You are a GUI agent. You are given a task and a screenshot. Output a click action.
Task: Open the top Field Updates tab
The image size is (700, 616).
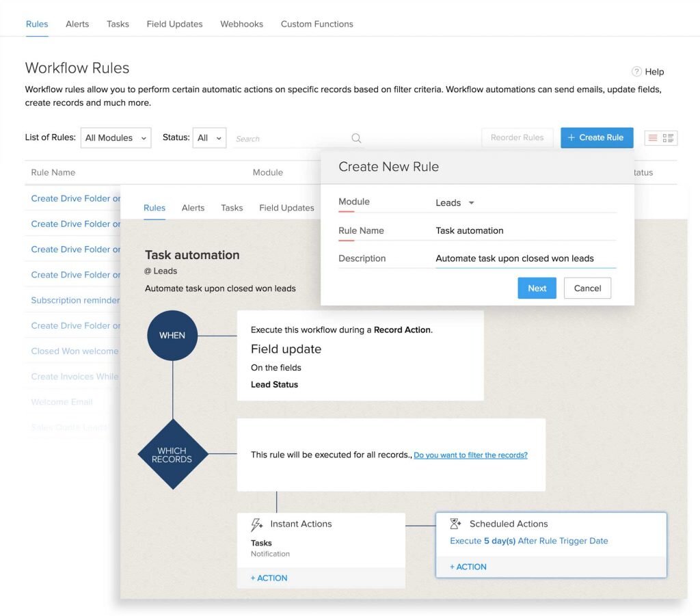[x=174, y=24]
